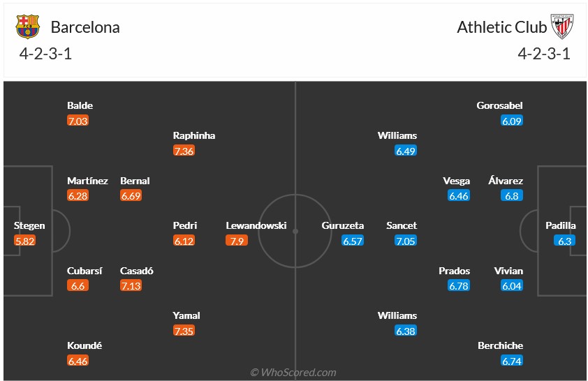Click the Athletic Club crest
Viewport: 588px width, 381px height.
click(561, 27)
